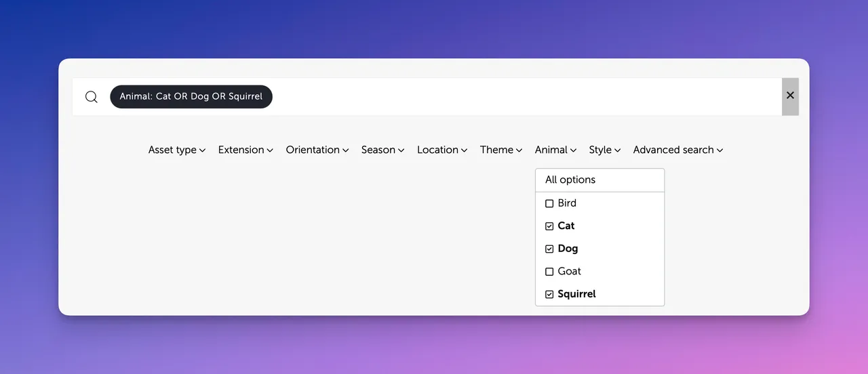Open the Orientation filter menu
The width and height of the screenshot is (868, 374).
pyautogui.click(x=317, y=150)
